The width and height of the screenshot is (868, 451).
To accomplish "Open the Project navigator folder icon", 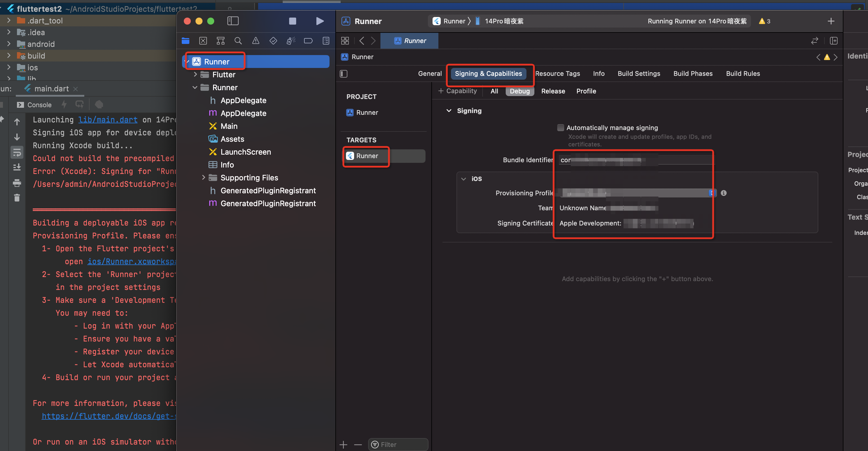I will [185, 41].
